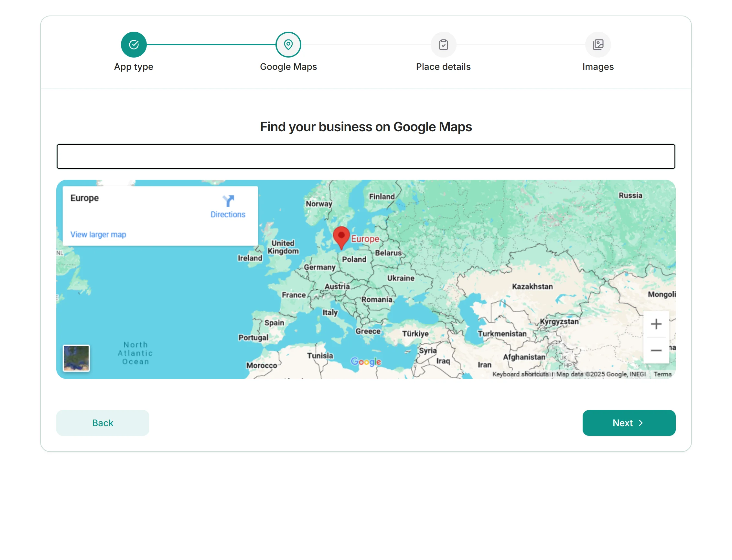This screenshot has width=732, height=560.
Task: Click the Russia label on the map
Action: tap(630, 195)
